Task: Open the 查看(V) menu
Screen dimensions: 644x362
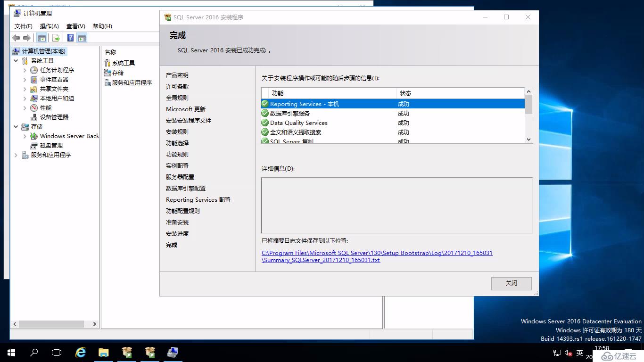Action: [x=76, y=26]
